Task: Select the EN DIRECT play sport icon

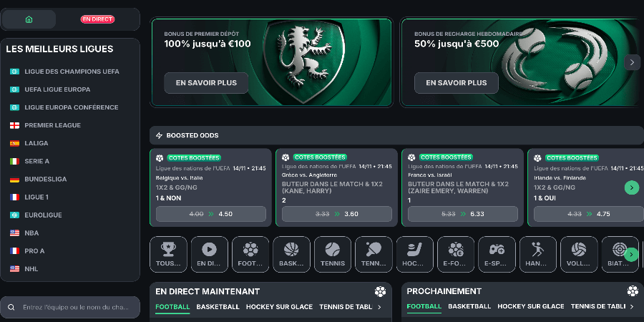Action: (x=210, y=254)
